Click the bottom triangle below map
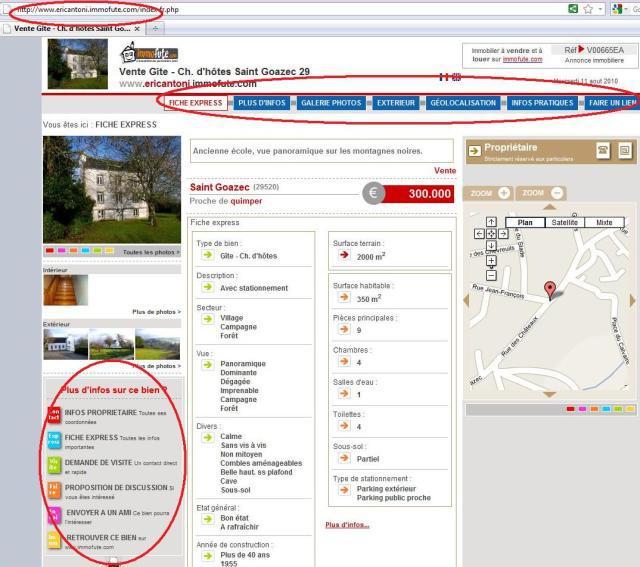Viewport: 640px width, 567px height. click(x=550, y=394)
